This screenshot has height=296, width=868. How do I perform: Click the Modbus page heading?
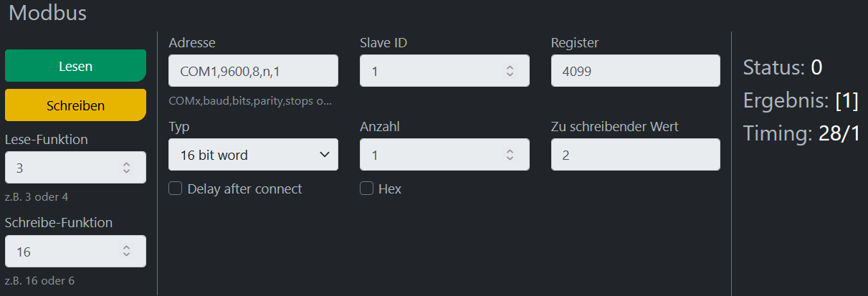(x=47, y=13)
